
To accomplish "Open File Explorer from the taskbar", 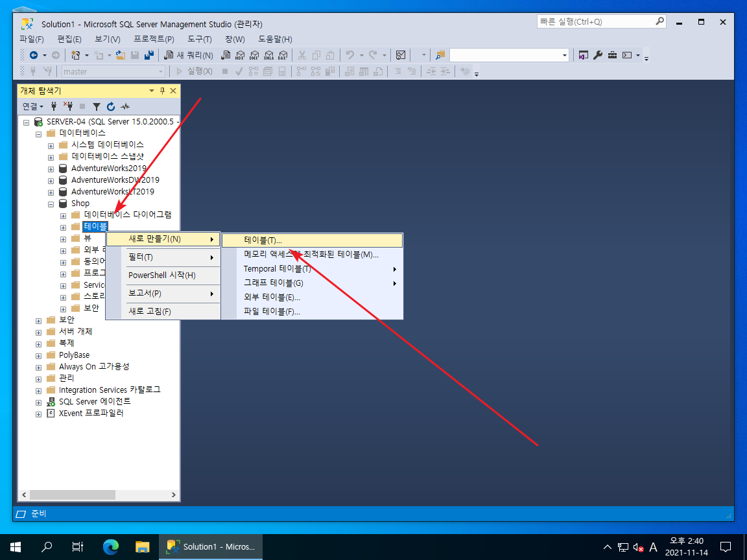I will click(x=142, y=546).
